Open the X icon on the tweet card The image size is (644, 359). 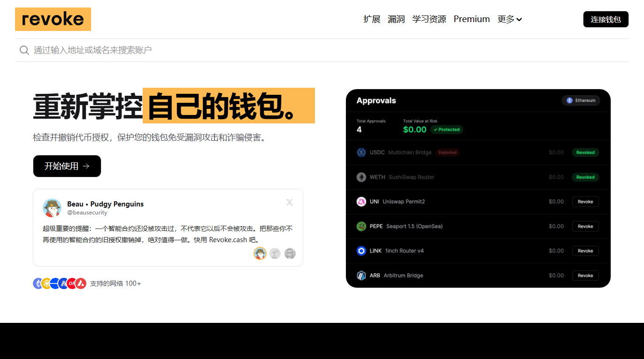[x=290, y=202]
